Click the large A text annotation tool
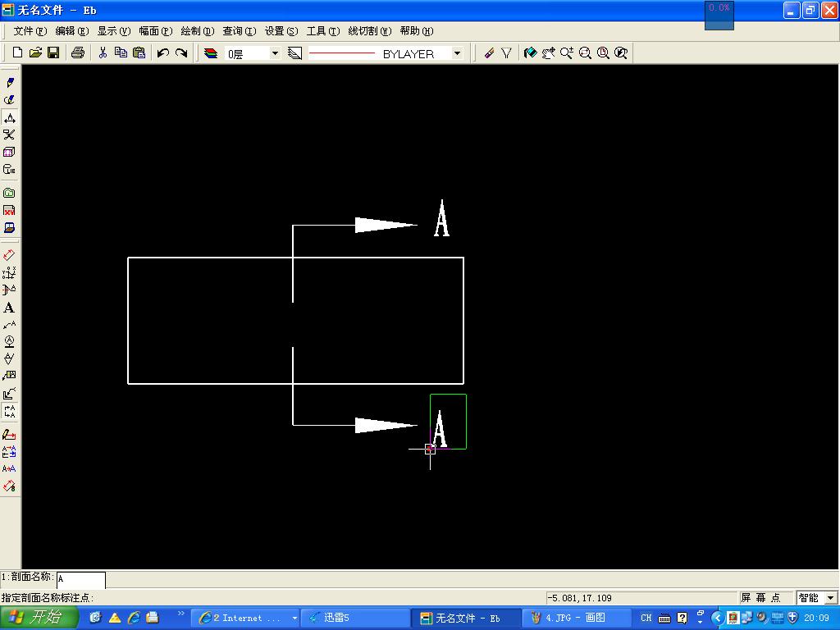The height and width of the screenshot is (630, 840). click(x=9, y=308)
